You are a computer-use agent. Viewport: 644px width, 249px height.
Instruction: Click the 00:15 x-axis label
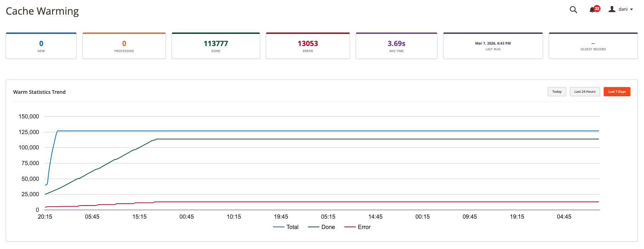click(x=422, y=217)
